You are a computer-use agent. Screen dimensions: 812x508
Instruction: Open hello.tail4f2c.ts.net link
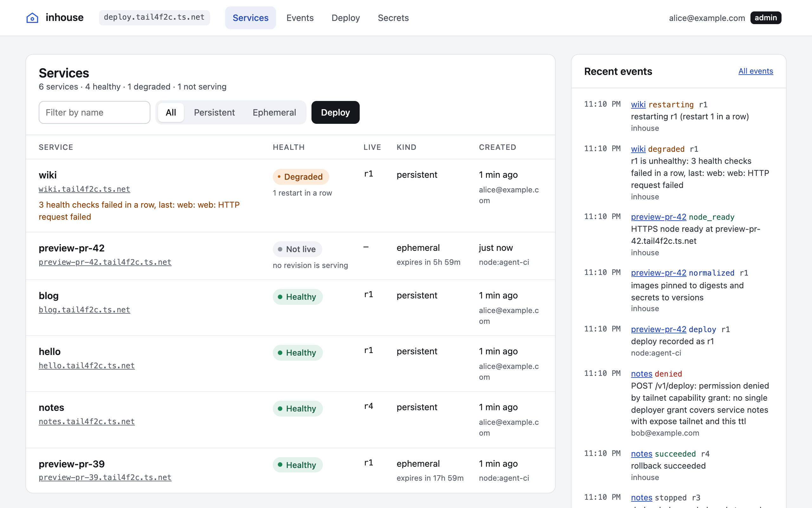pos(87,365)
